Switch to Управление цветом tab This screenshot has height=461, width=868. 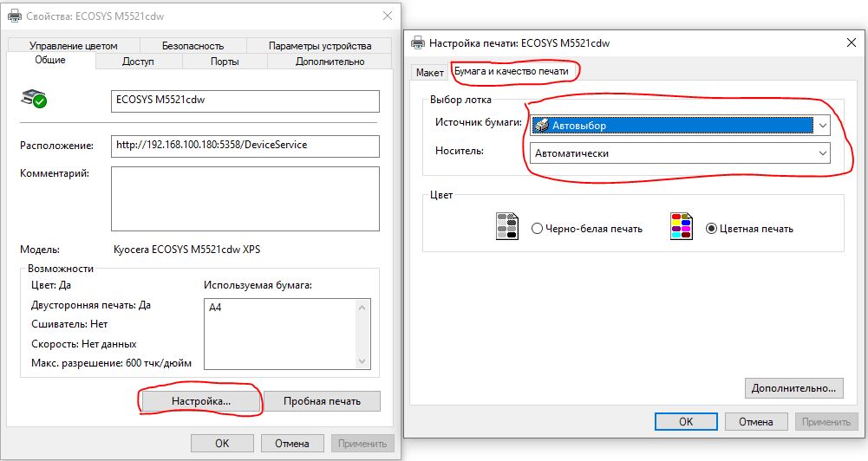(73, 46)
